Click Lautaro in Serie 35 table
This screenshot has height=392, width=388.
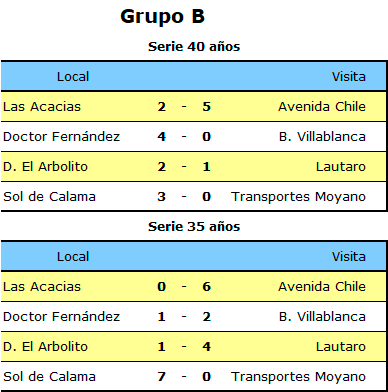pyautogui.click(x=341, y=347)
